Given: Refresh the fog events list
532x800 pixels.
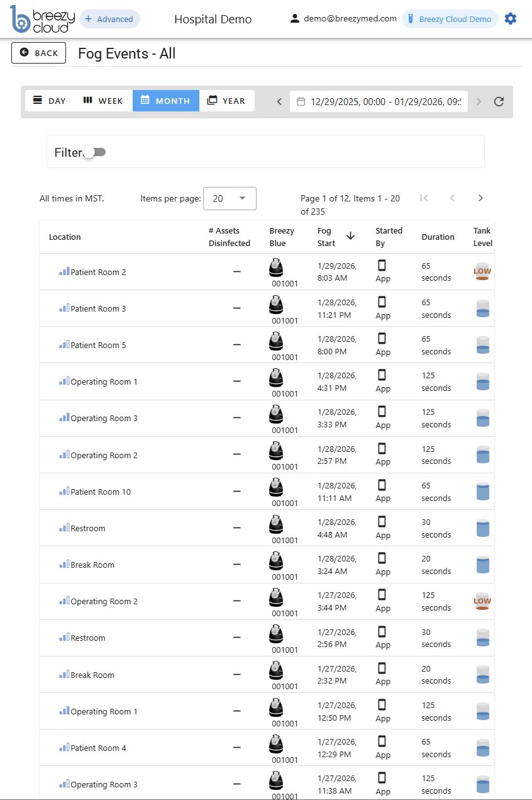Looking at the screenshot, I should pos(499,101).
